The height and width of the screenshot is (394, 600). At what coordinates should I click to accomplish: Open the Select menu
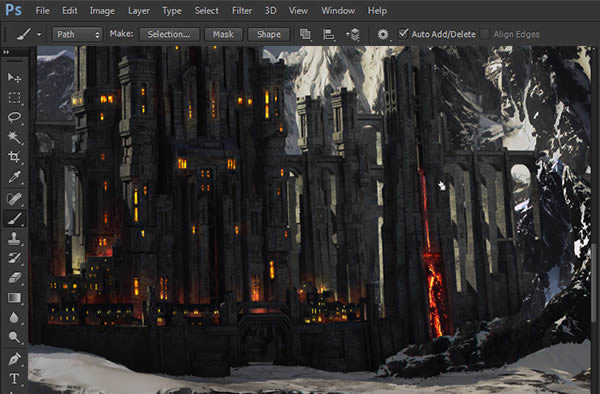pyautogui.click(x=207, y=11)
